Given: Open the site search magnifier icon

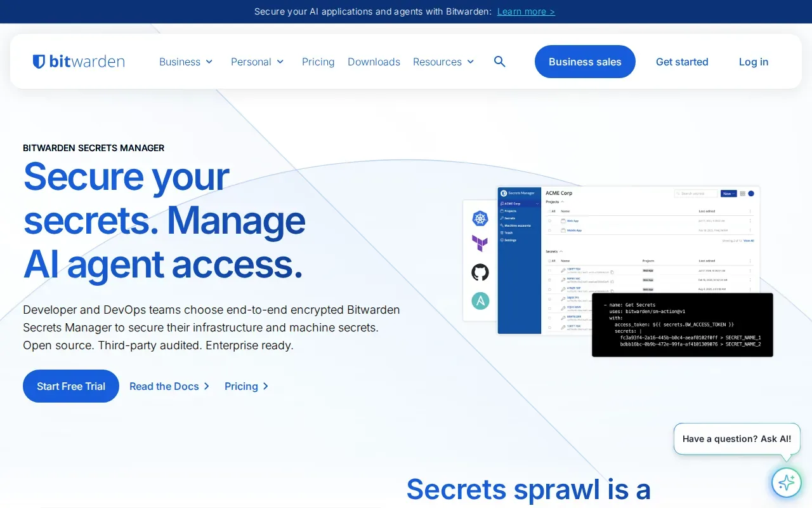Looking at the screenshot, I should pos(500,62).
